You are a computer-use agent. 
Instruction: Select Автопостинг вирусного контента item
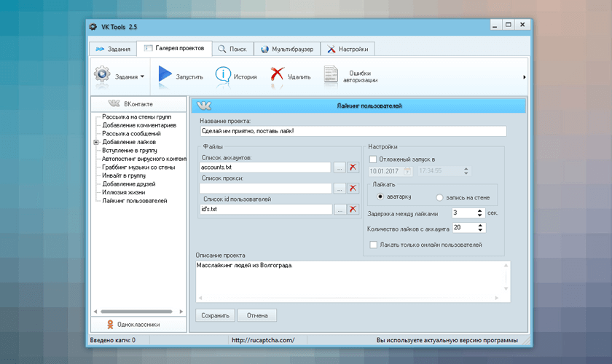pyautogui.click(x=144, y=159)
